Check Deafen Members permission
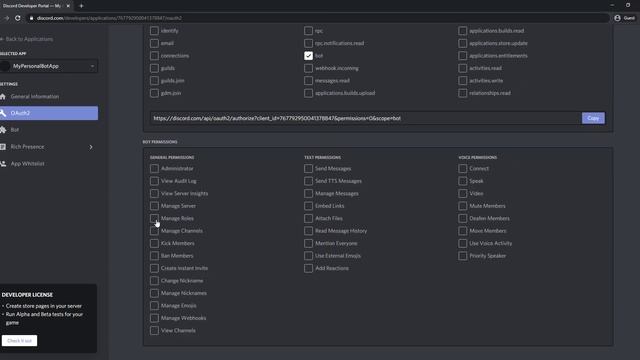 click(462, 218)
